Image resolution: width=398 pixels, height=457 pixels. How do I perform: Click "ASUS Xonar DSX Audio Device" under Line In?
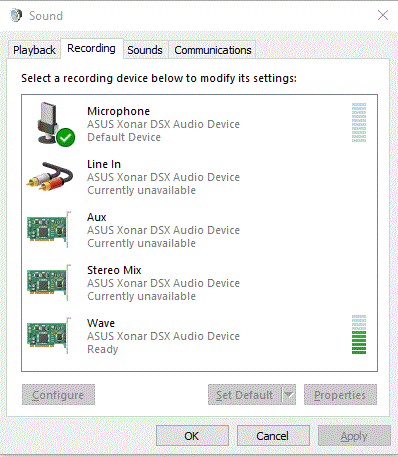pos(163,177)
